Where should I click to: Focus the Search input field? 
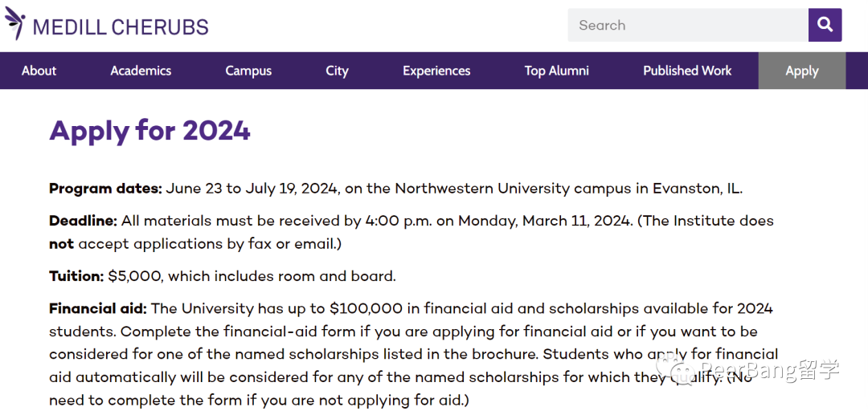click(687, 25)
